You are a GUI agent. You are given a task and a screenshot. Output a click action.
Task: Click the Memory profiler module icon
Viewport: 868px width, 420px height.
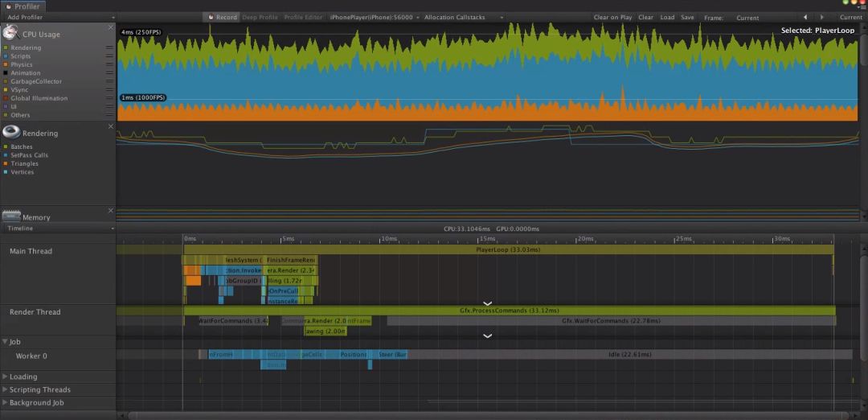point(11,216)
